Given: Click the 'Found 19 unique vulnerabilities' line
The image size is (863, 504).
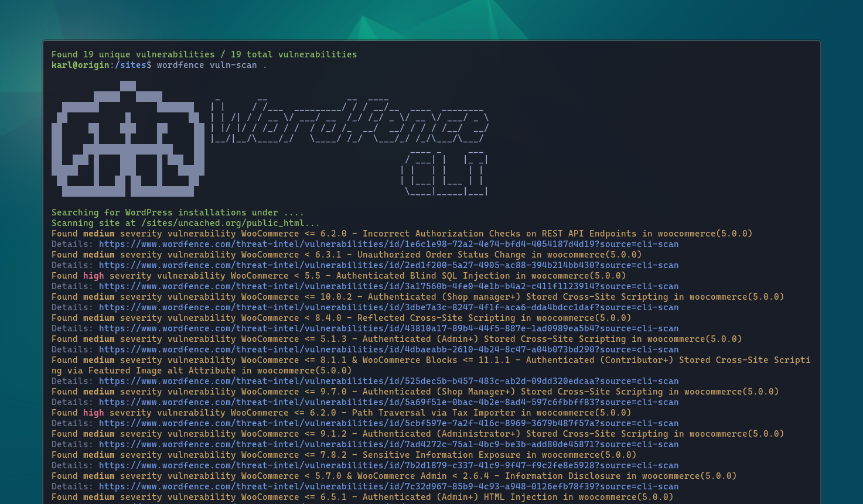Looking at the screenshot, I should (x=204, y=54).
